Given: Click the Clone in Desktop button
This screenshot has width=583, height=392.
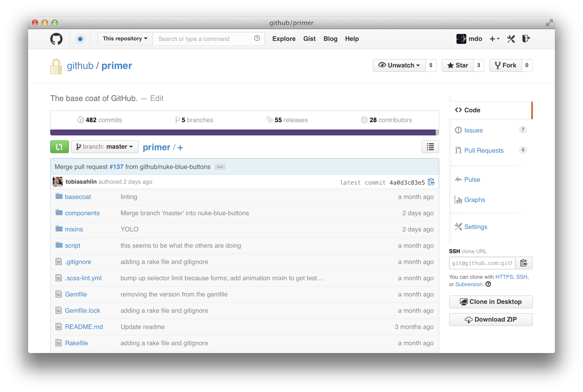Looking at the screenshot, I should click(x=490, y=302).
